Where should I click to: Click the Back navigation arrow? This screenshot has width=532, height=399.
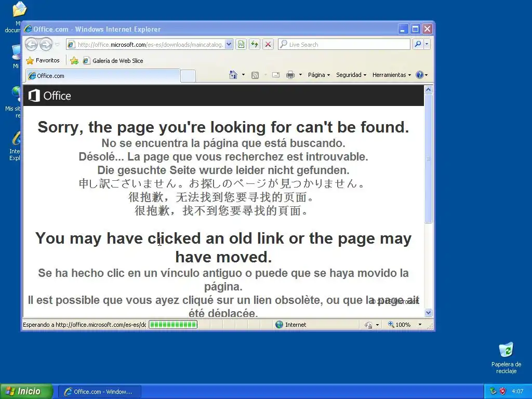31,44
